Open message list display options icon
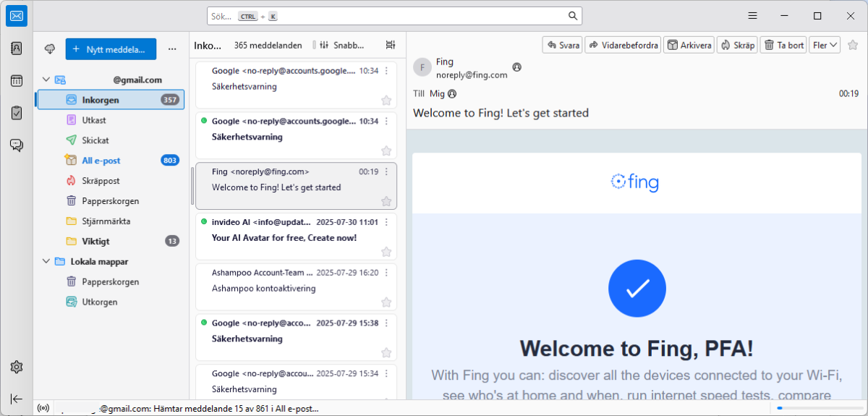This screenshot has height=416, width=868. (391, 45)
